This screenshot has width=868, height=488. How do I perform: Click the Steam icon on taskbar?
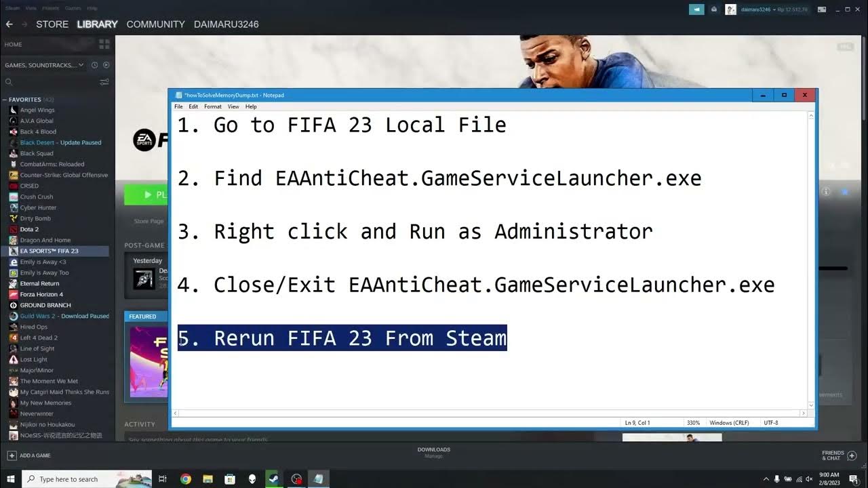(274, 479)
